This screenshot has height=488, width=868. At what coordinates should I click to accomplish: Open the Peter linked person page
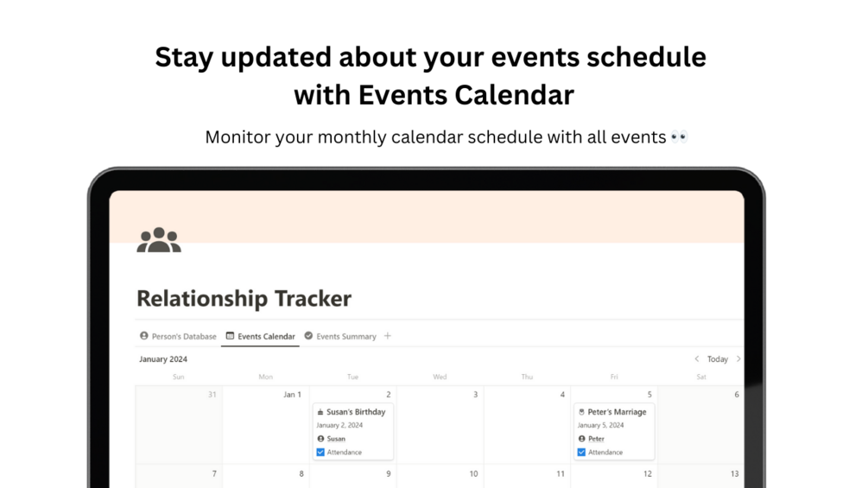596,439
